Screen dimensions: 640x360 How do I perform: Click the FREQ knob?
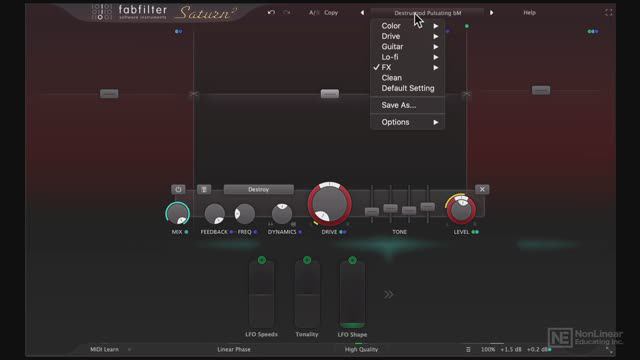(x=244, y=214)
